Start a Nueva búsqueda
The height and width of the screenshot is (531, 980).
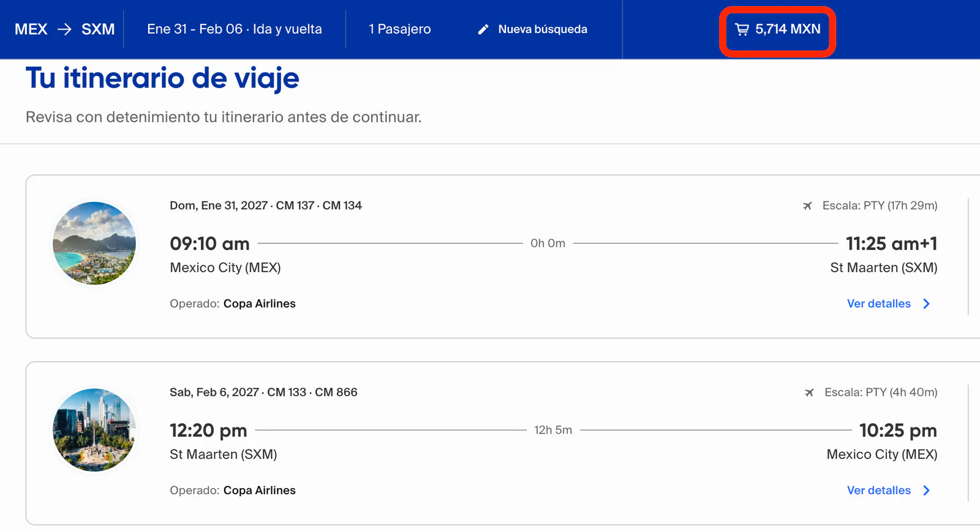coord(543,29)
